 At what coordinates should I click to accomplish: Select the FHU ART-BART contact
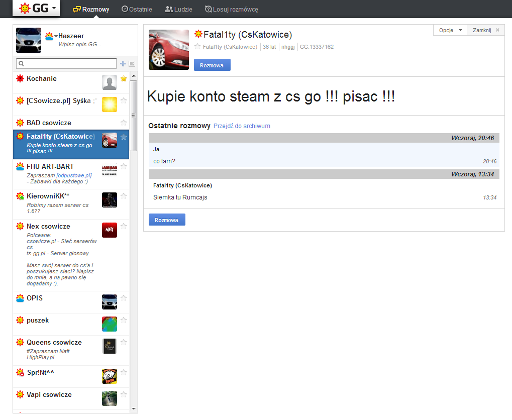71,174
